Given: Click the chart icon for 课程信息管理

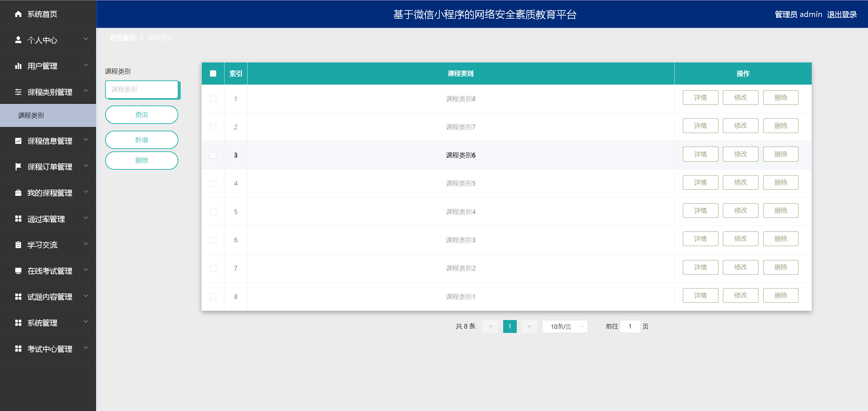Looking at the screenshot, I should [x=18, y=141].
